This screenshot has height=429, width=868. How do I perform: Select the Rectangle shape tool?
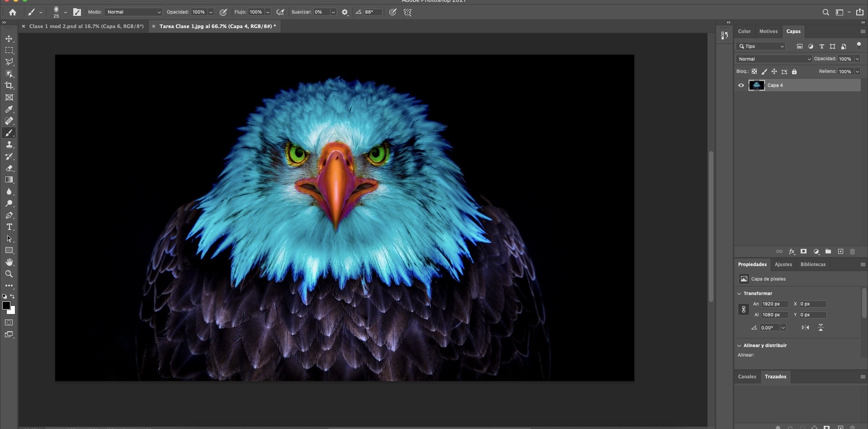coord(9,250)
